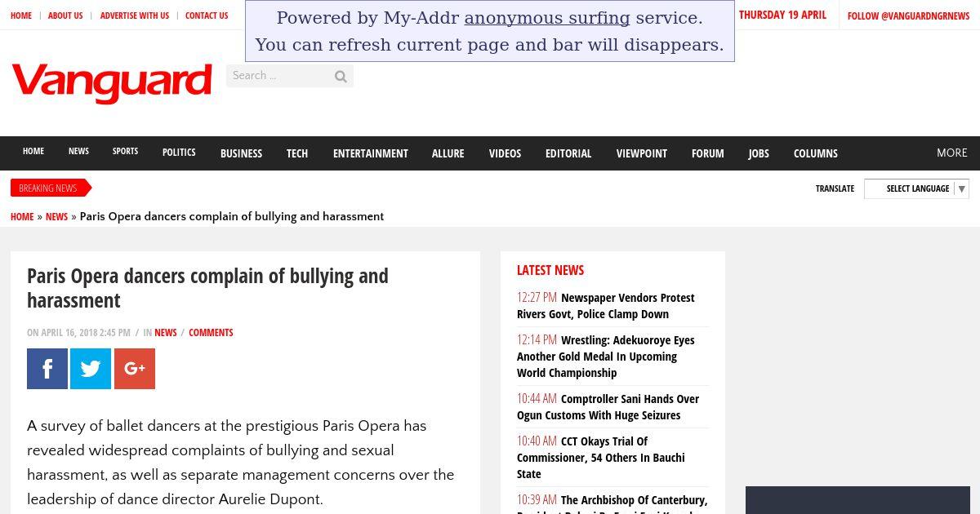Image resolution: width=980 pixels, height=514 pixels.
Task: Open ABOUT US page
Action: pyautogui.click(x=65, y=16)
